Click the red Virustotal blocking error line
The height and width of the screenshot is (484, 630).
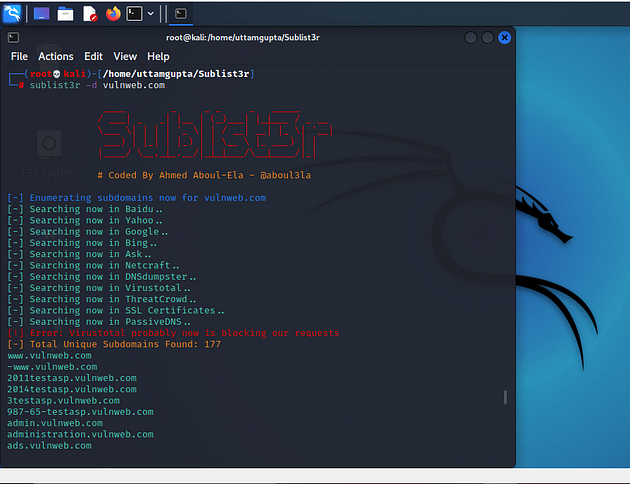(174, 333)
